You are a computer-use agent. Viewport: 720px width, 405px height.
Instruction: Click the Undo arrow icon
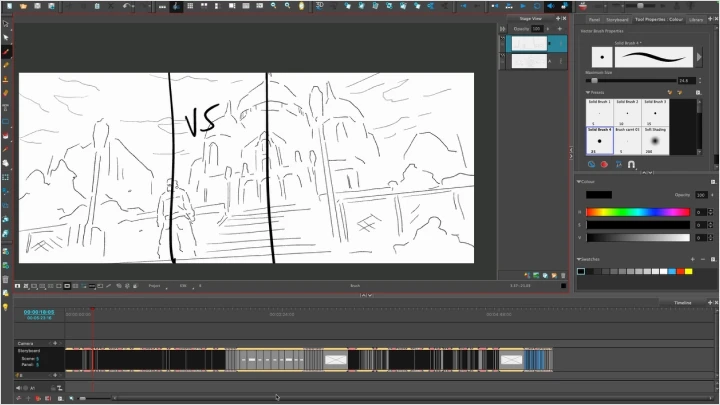(x=129, y=6)
